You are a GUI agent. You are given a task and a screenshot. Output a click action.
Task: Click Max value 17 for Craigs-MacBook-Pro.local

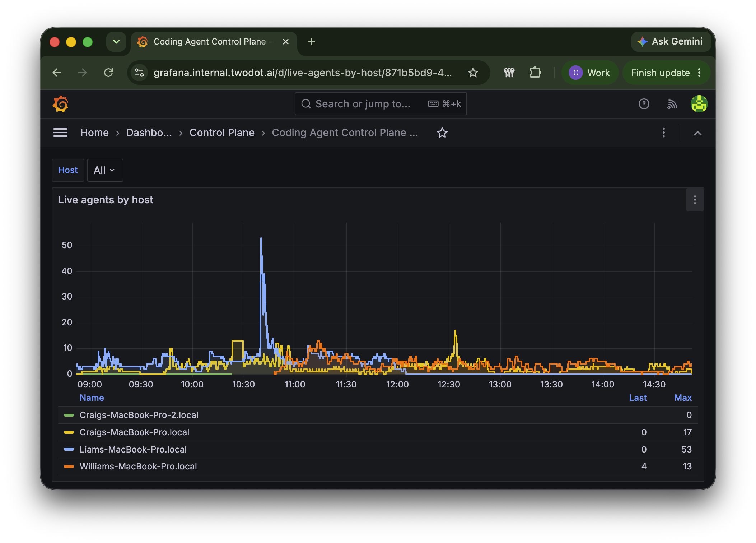[x=687, y=432]
